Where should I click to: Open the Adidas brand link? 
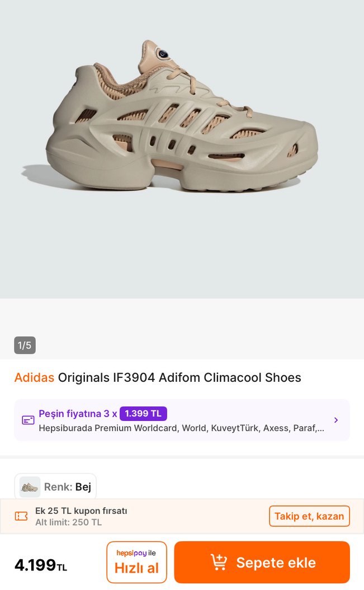coord(34,377)
